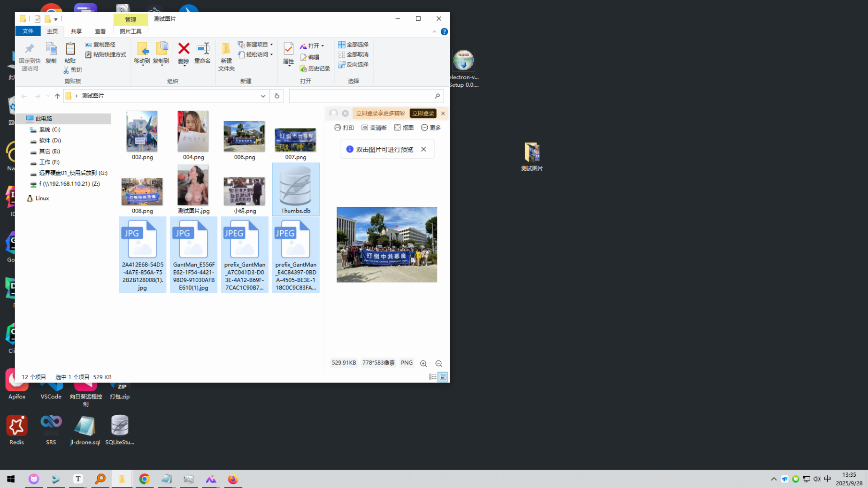Viewport: 868px width, 488px height.
Task: Select the 006.png thumbnail
Action: 244,136
